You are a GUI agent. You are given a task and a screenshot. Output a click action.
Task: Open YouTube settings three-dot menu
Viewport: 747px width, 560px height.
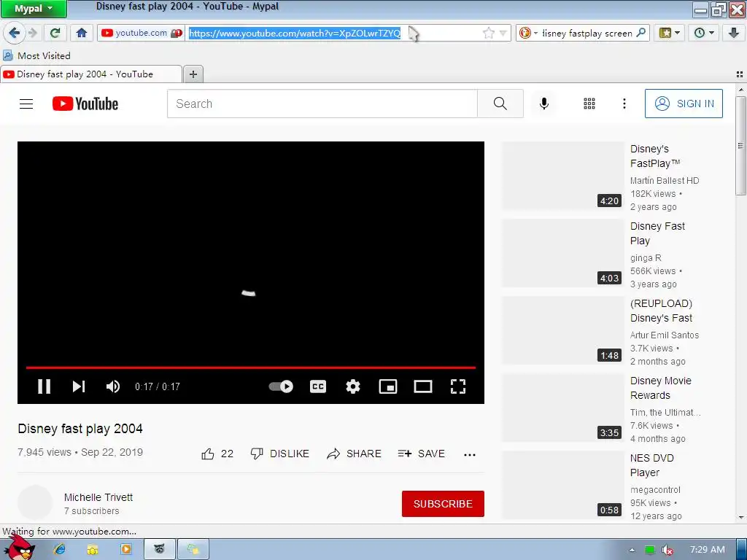[624, 104]
